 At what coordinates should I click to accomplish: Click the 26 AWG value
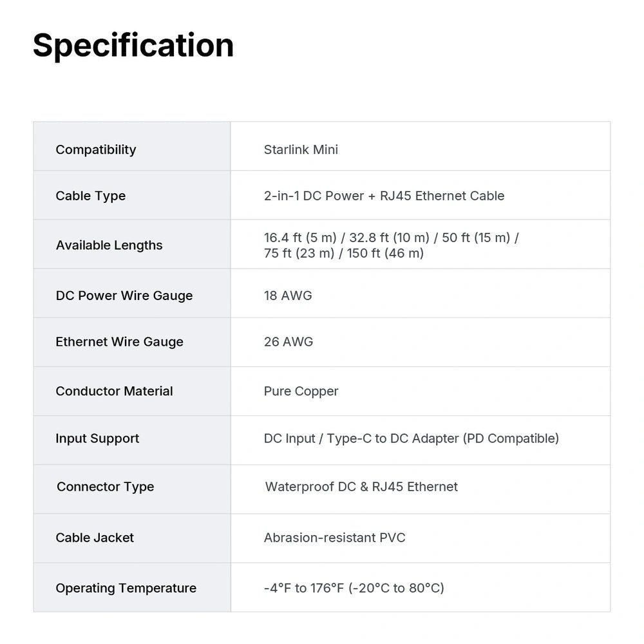pyautogui.click(x=289, y=342)
